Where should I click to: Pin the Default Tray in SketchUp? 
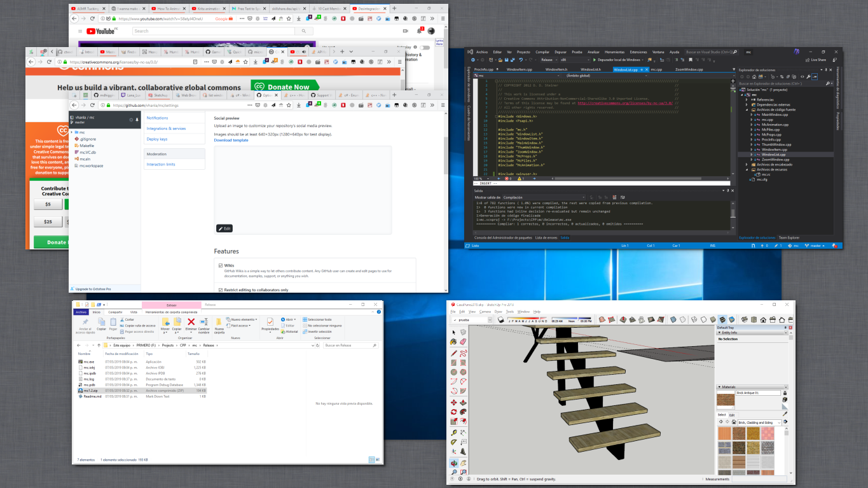point(785,328)
